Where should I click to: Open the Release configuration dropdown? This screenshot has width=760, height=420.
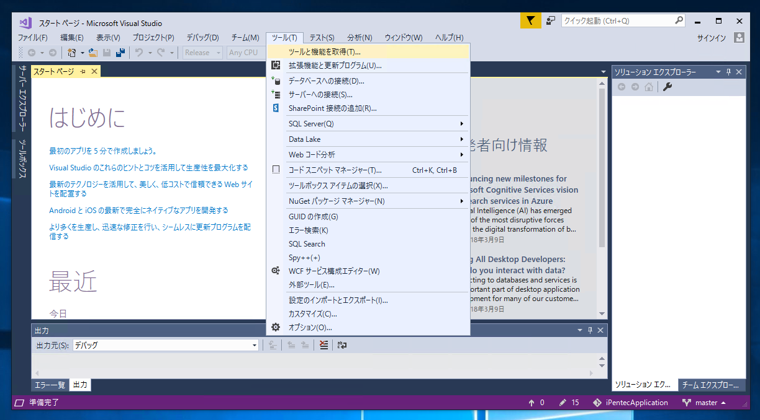[x=203, y=53]
